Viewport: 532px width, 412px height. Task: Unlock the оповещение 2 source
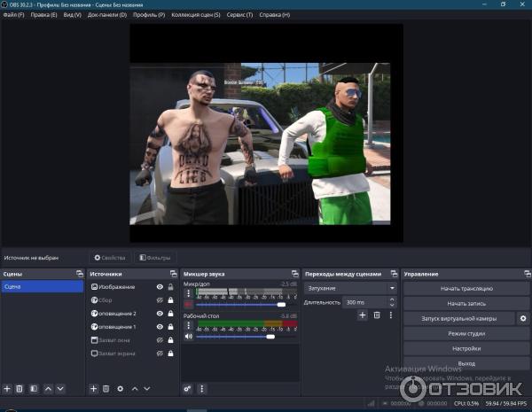(x=170, y=314)
